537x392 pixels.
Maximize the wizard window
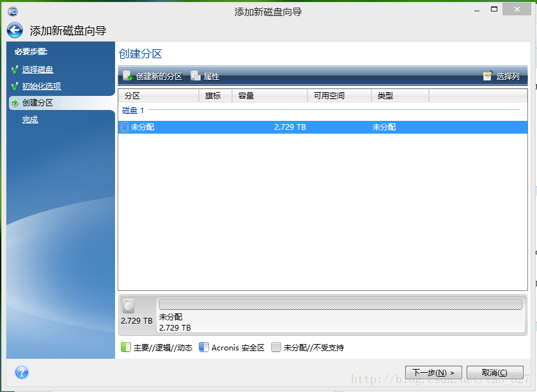494,10
